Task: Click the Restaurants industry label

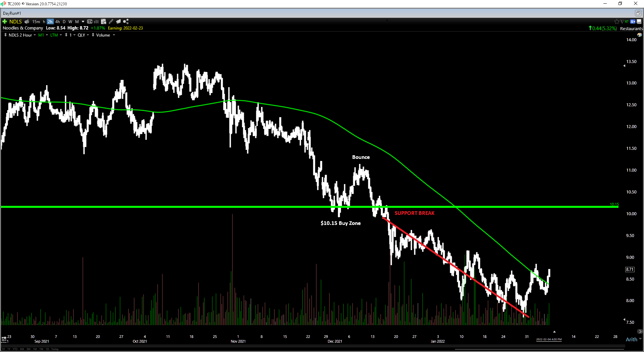Action: click(631, 28)
